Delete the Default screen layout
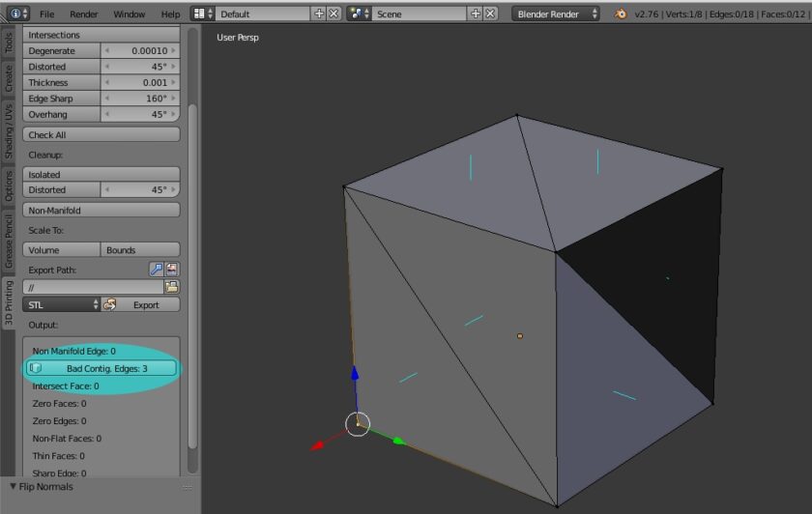The image size is (812, 514). coord(333,14)
